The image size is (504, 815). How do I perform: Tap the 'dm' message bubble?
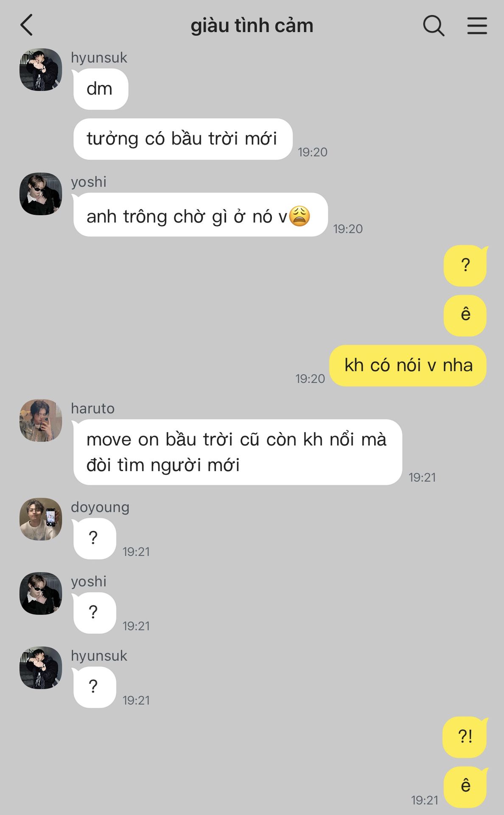(101, 89)
